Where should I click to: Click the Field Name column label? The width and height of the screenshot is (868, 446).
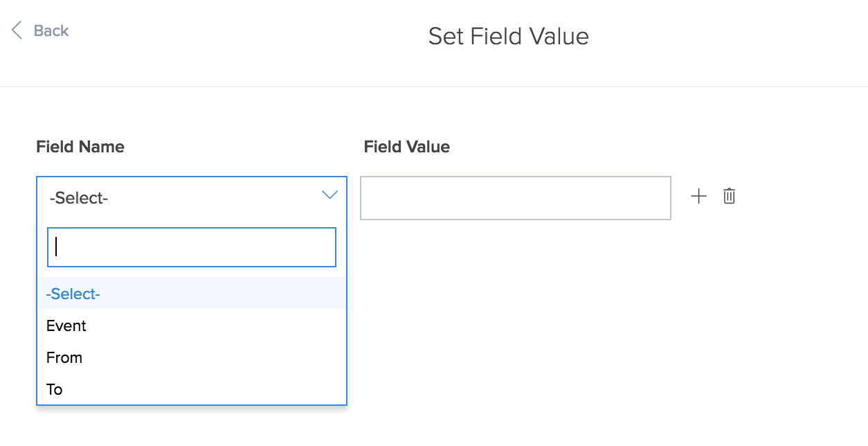tap(80, 147)
